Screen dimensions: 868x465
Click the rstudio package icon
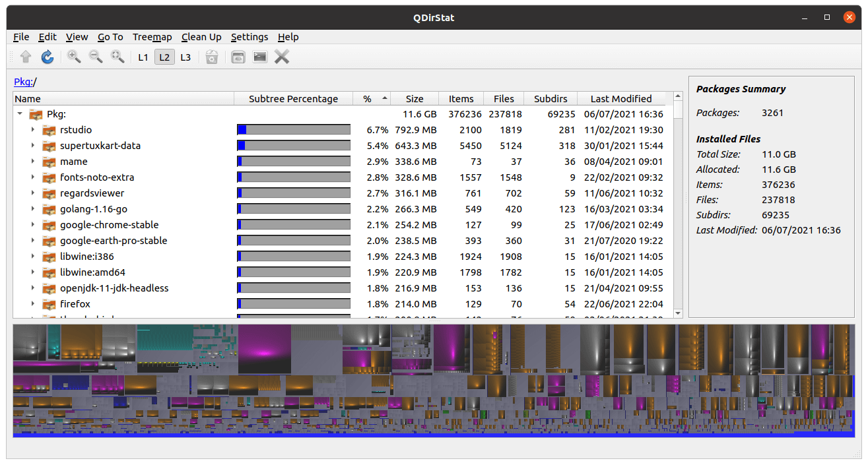click(50, 130)
